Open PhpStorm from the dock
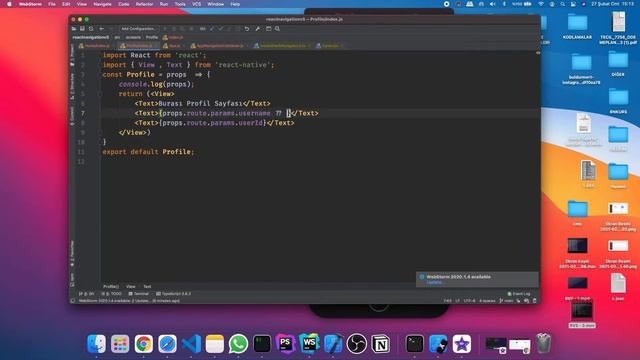 click(x=286, y=344)
